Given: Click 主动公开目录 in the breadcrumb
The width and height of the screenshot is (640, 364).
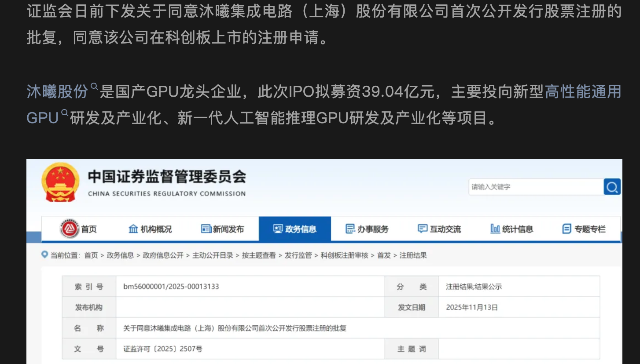Looking at the screenshot, I should 213,255.
